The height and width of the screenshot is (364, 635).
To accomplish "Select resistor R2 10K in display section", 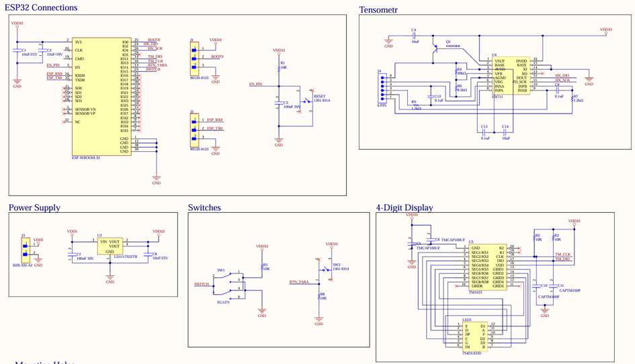I will [536, 237].
